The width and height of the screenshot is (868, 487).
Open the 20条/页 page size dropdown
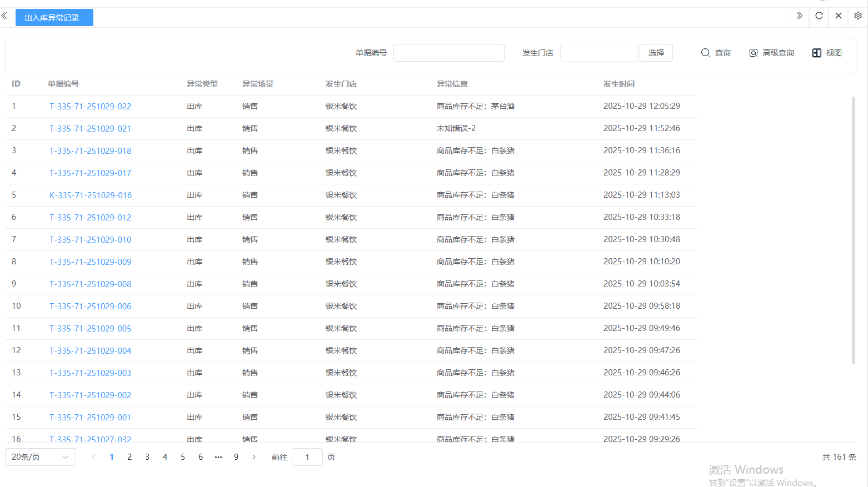[40, 457]
